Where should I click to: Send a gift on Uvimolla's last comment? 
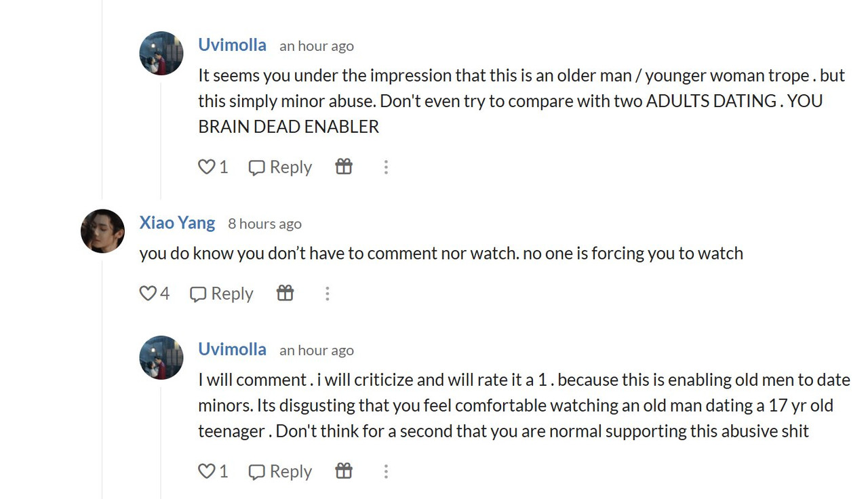click(x=344, y=471)
